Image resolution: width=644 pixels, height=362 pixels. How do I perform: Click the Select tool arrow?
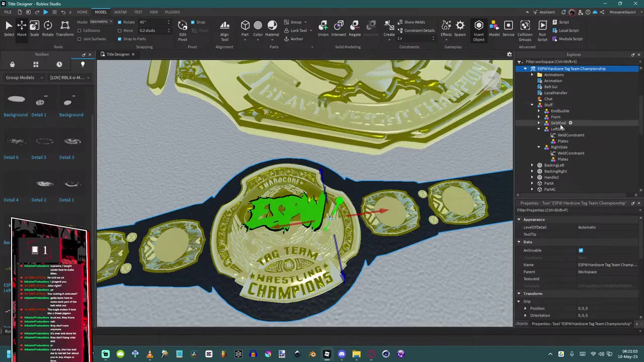9,28
